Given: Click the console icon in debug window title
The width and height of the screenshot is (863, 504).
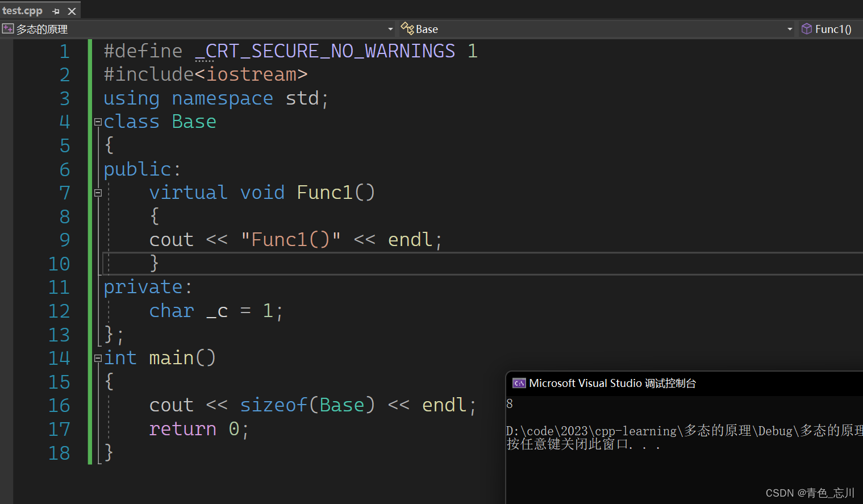Looking at the screenshot, I should (x=519, y=383).
